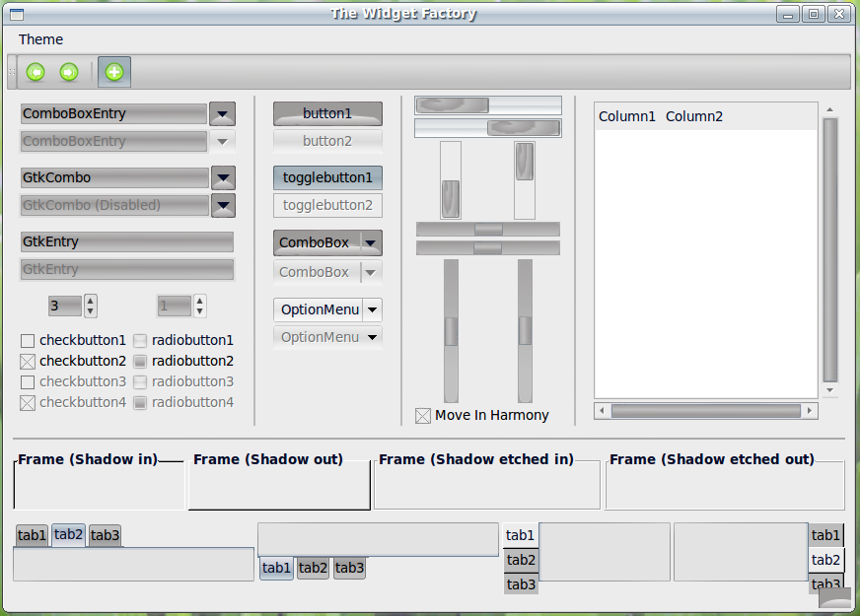Viewport: 860px width, 616px height.
Task: Select tab2 in bottom-tab notebook
Action: [313, 568]
